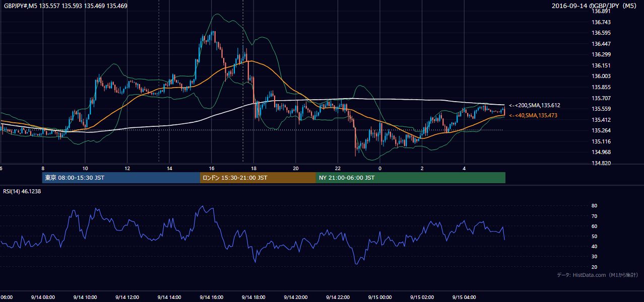The width and height of the screenshot is (644, 302).
Task: Click price axis value 136.891
Action: (601, 11)
